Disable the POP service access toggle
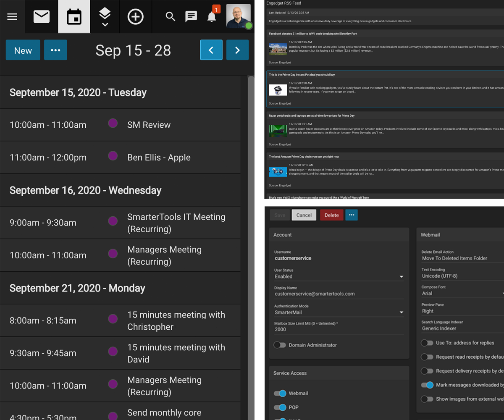This screenshot has width=504, height=420. (x=280, y=407)
